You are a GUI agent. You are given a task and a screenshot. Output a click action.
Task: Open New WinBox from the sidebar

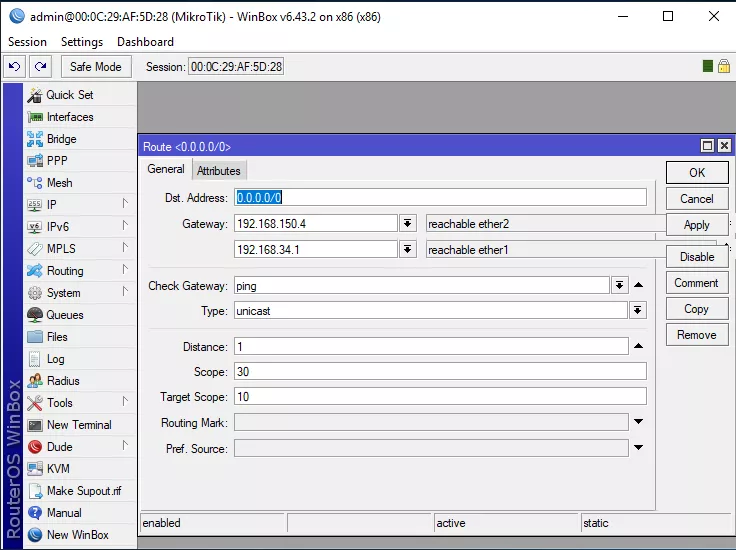(x=80, y=535)
